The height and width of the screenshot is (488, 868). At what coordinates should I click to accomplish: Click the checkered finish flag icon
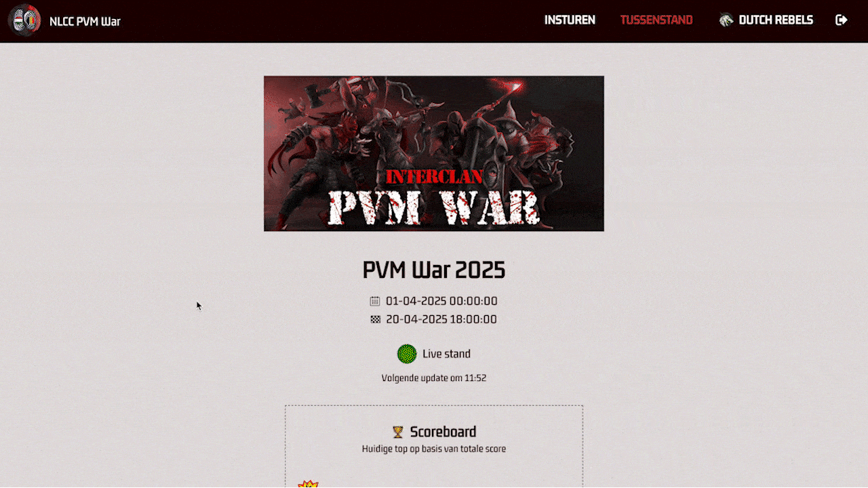click(x=376, y=319)
